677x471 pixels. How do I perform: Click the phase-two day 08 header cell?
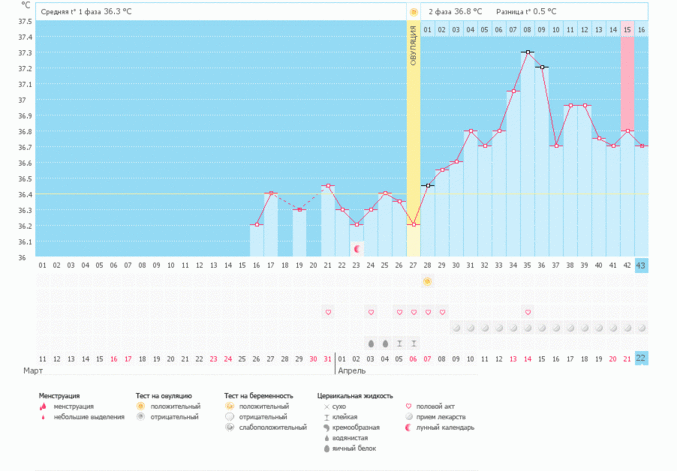click(x=527, y=30)
